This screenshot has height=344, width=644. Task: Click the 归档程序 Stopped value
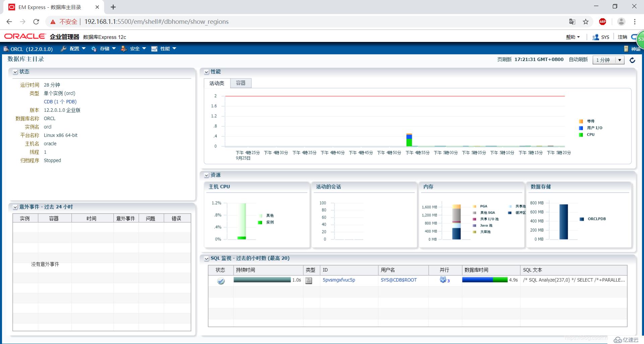[x=52, y=161]
